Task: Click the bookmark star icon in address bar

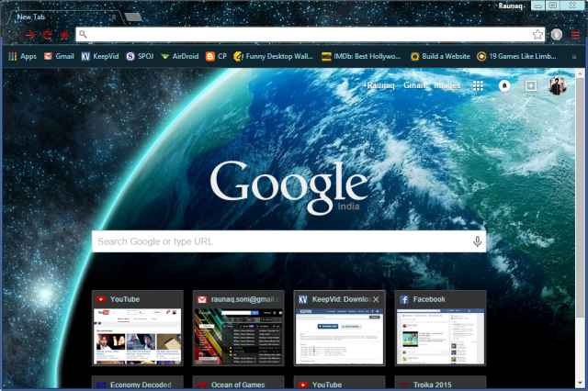Action: 537,35
